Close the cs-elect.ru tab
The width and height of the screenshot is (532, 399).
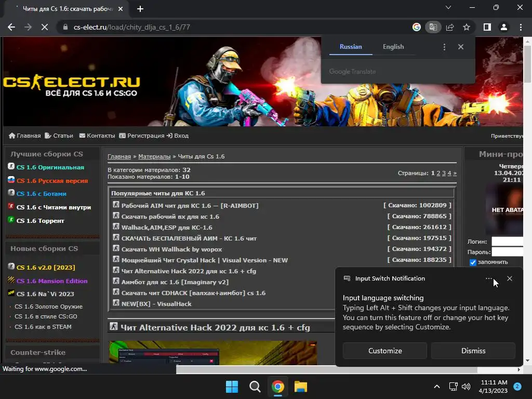pos(121,9)
